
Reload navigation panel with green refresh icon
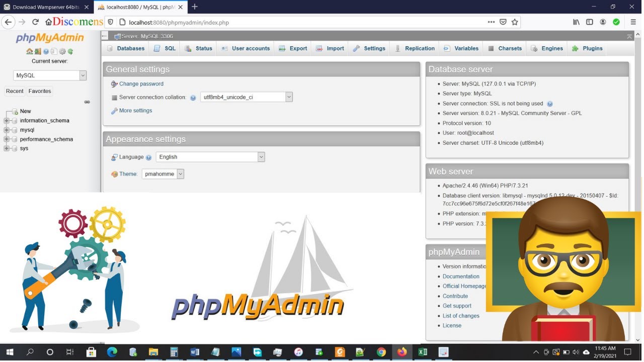click(x=70, y=51)
